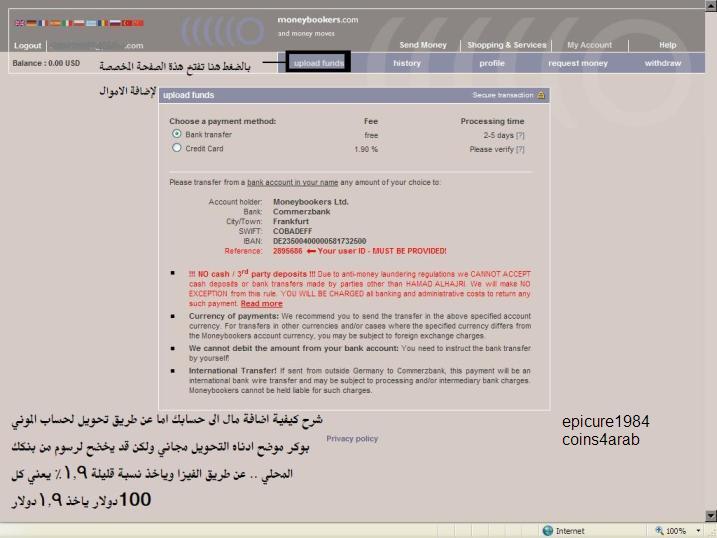Open the My Account menu

589,45
